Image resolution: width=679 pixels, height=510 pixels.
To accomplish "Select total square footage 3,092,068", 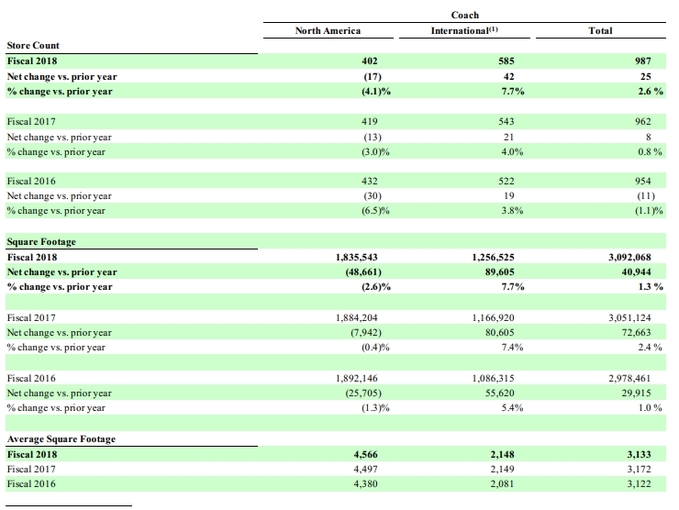I will tap(630, 258).
